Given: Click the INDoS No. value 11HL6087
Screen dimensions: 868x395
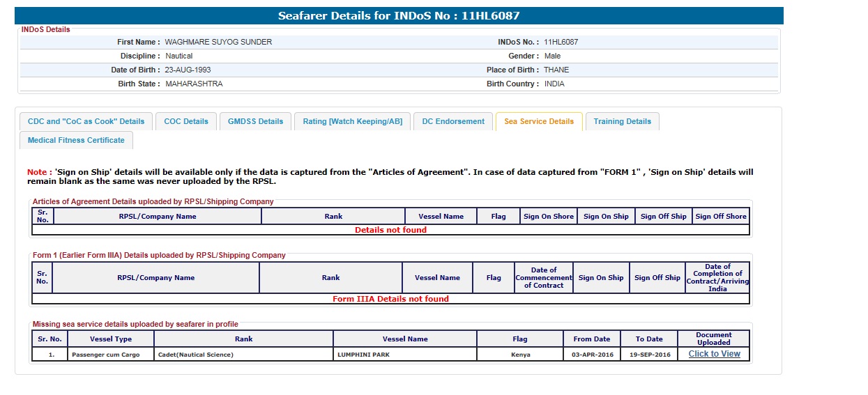Looking at the screenshot, I should point(561,42).
